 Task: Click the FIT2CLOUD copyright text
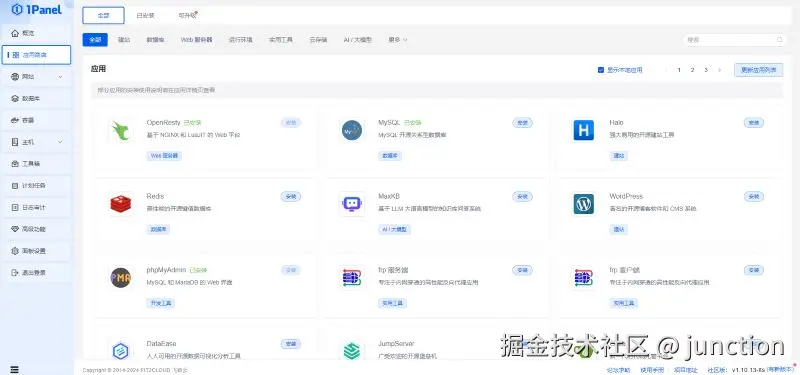(x=135, y=370)
